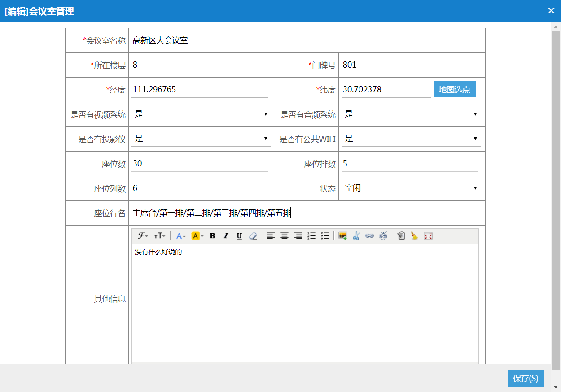Expand the 是否有公共WIFI dropdown
The height and width of the screenshot is (392, 561).
(411, 139)
